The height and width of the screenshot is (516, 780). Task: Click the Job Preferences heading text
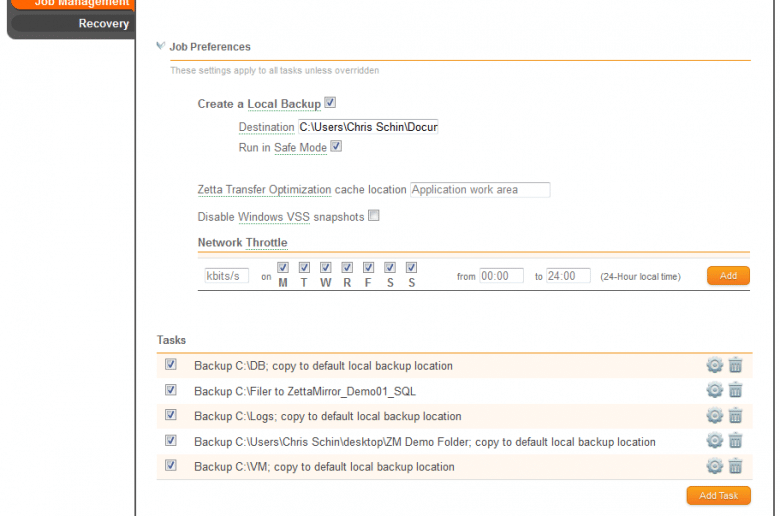[x=210, y=47]
